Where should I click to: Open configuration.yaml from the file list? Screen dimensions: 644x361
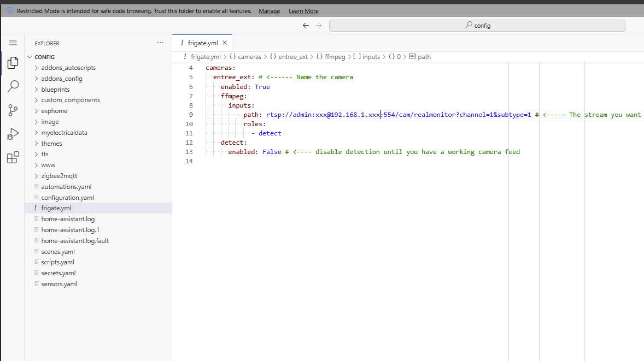(x=67, y=198)
